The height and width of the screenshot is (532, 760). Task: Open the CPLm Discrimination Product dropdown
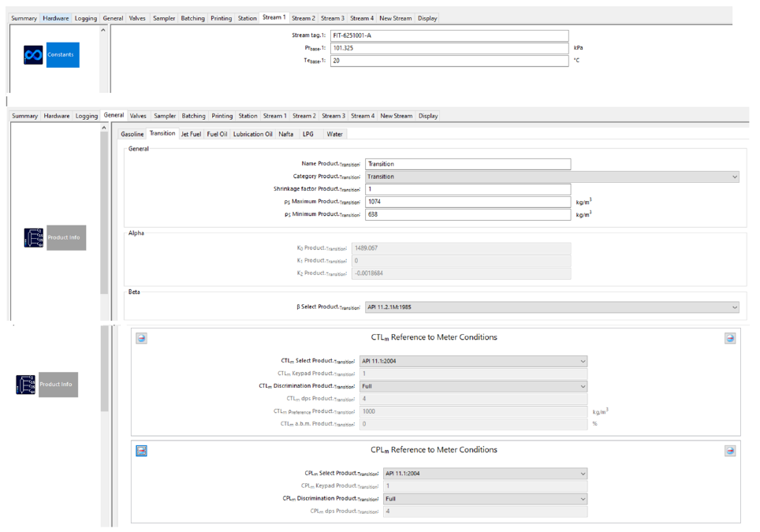(x=485, y=499)
